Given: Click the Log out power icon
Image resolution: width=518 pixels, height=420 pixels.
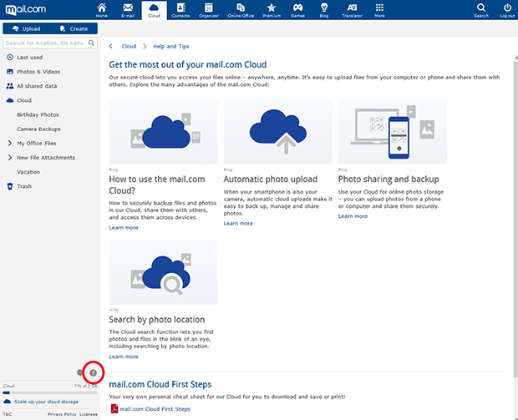Looking at the screenshot, I should click(507, 10).
